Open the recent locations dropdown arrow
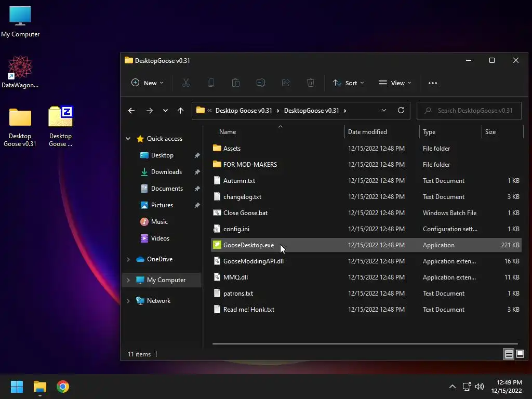532x399 pixels. coord(165,111)
